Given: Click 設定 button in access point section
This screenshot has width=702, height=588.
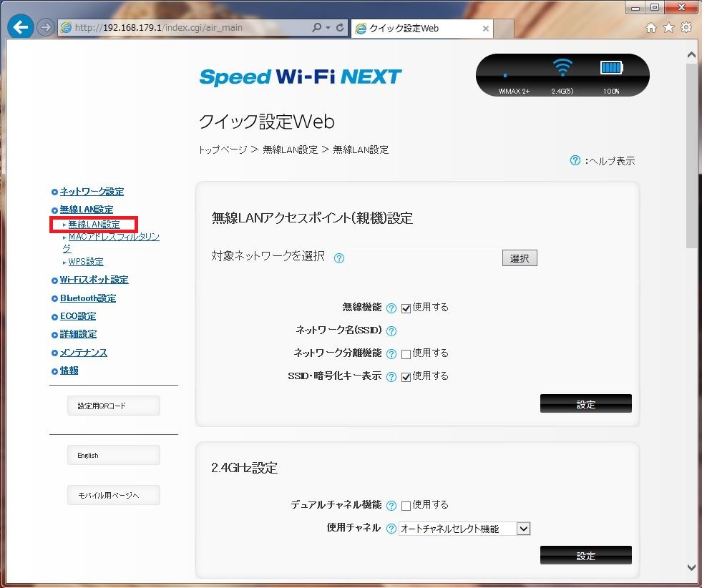Looking at the screenshot, I should click(585, 403).
